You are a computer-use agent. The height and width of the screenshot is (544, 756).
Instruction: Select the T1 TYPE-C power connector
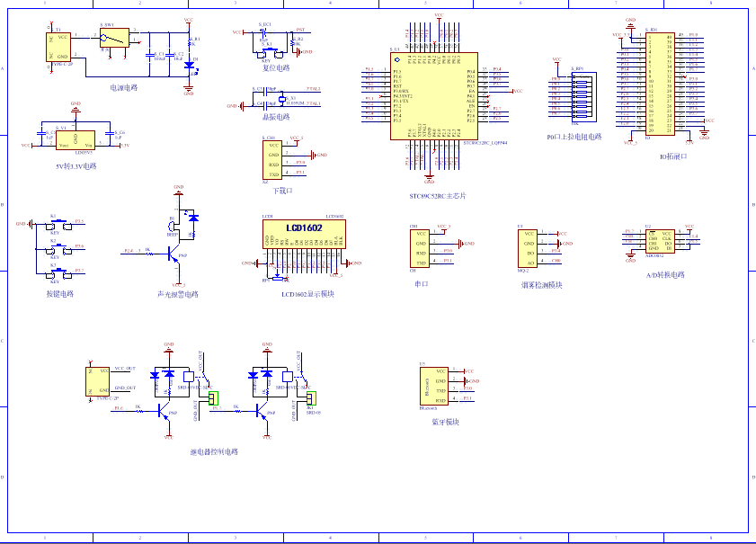[x=58, y=48]
